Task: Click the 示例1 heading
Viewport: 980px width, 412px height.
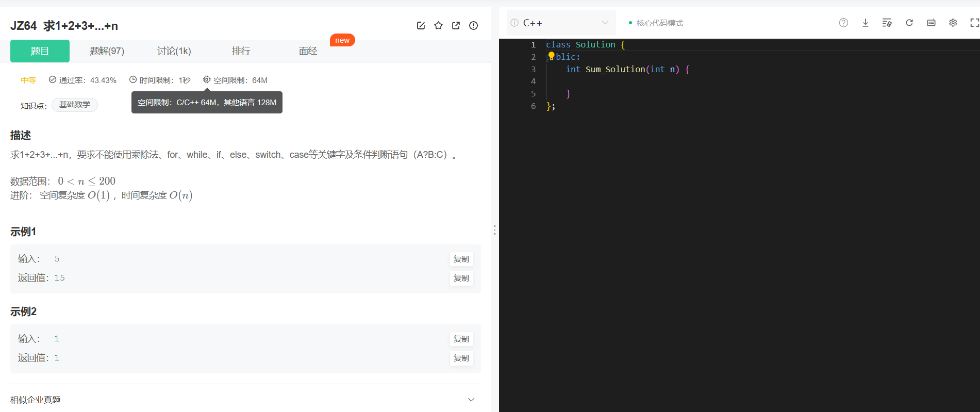Action: click(23, 232)
